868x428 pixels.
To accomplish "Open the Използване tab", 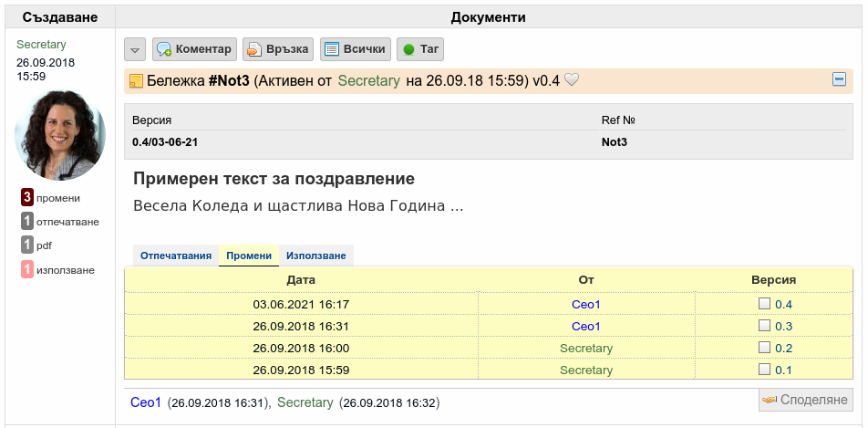I will click(316, 256).
